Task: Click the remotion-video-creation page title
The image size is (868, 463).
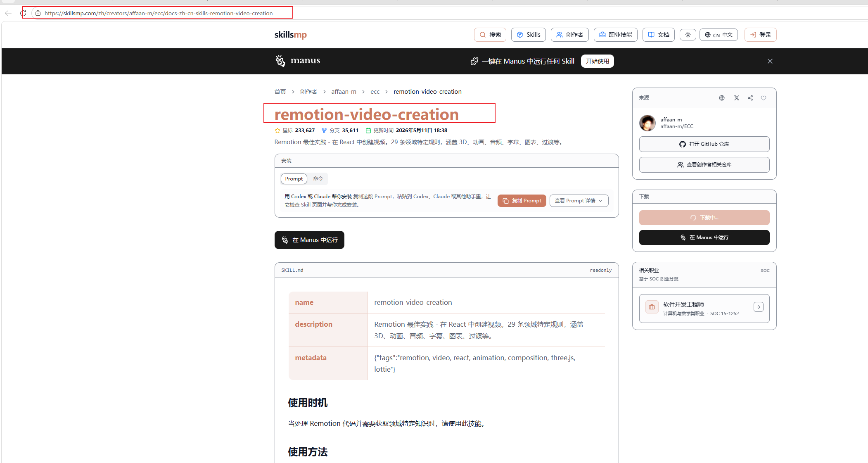Action: coord(367,114)
